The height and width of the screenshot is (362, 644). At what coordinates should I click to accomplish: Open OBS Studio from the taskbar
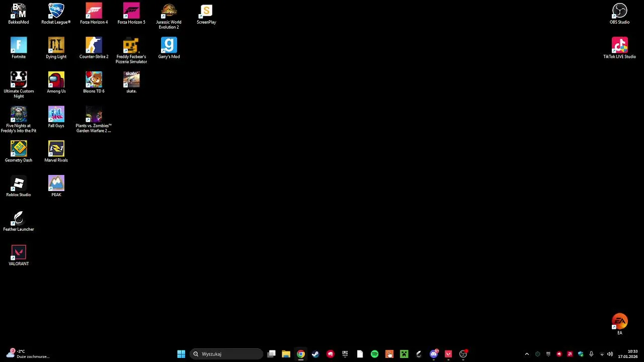coord(463,354)
